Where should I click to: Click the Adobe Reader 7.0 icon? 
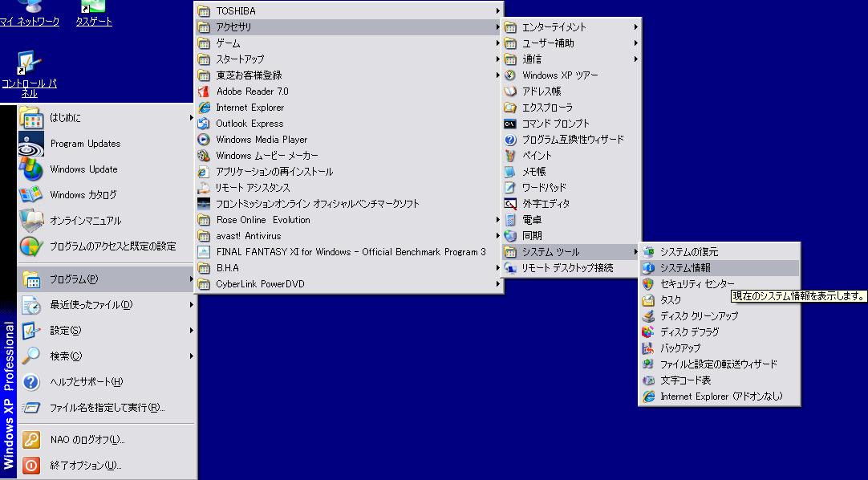pos(204,92)
